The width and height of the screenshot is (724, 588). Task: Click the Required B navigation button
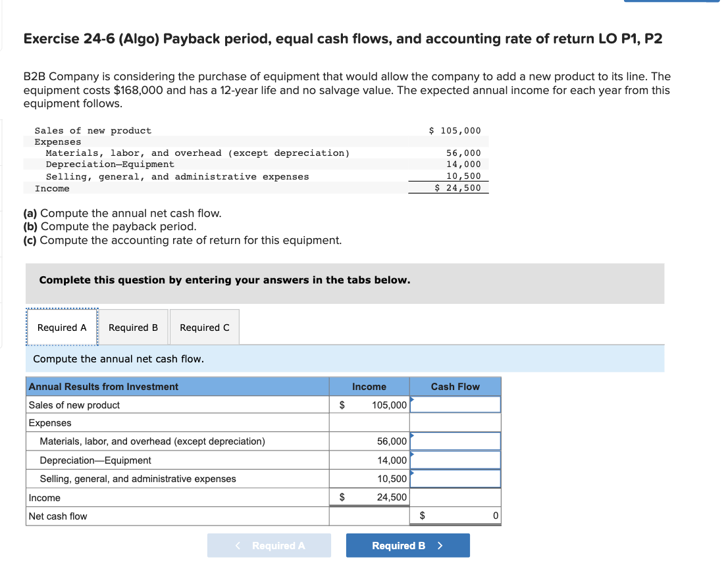(407, 545)
